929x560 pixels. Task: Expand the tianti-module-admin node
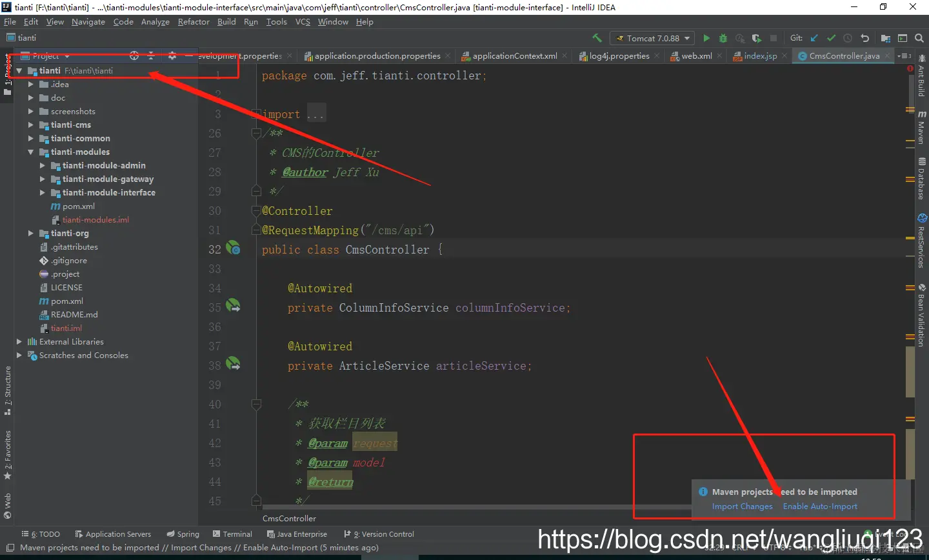(x=43, y=165)
